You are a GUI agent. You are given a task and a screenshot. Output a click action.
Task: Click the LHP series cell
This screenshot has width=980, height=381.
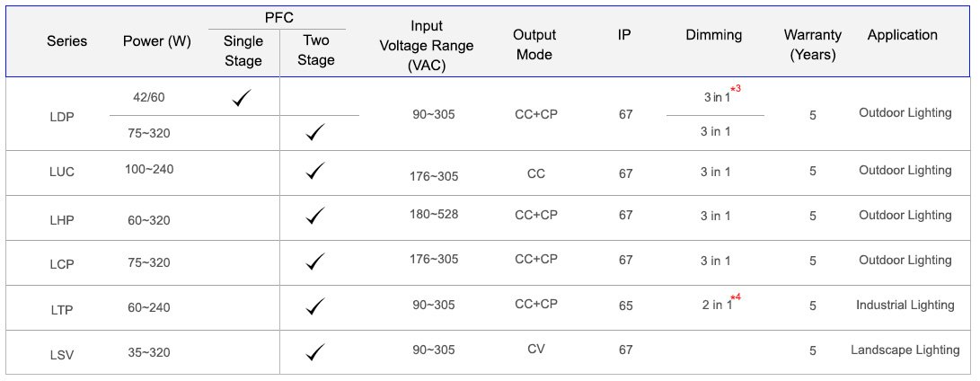point(62,220)
